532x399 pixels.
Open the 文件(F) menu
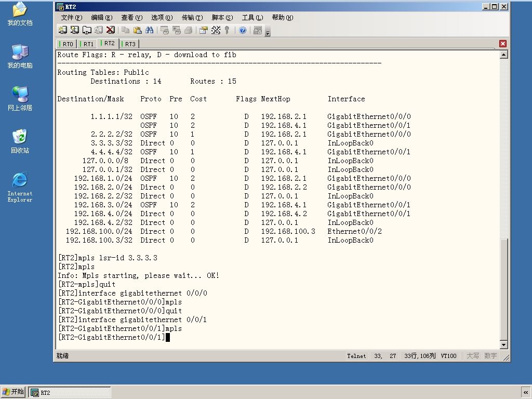[x=72, y=18]
